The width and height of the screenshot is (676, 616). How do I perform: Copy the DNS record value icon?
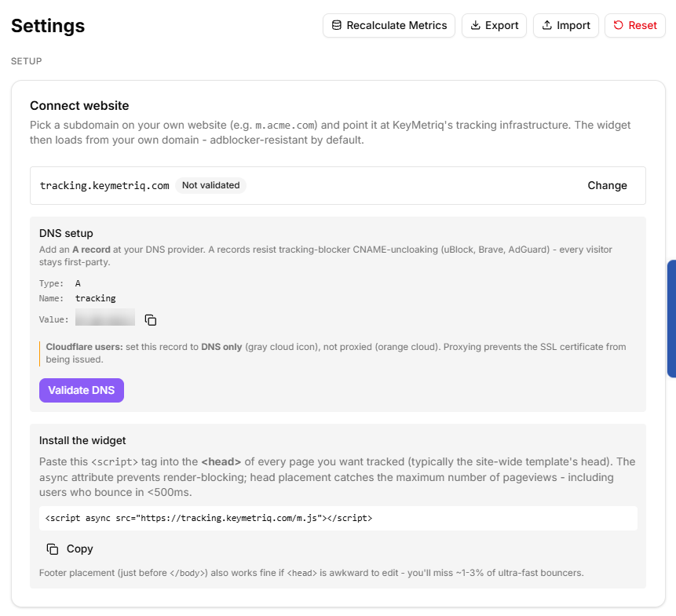151,320
